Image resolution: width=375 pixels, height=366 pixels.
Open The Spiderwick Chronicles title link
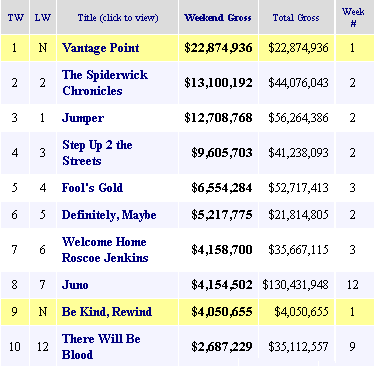pyautogui.click(x=105, y=83)
